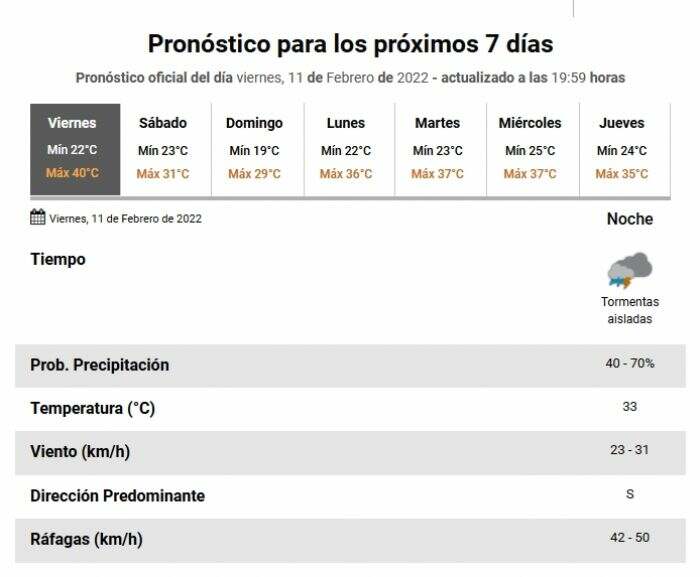Click the Dirección Predominante row label
The width and height of the screenshot is (700, 577).
coord(117,496)
